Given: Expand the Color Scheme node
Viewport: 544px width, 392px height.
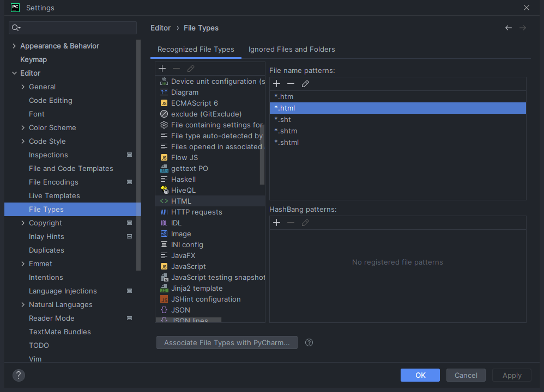Looking at the screenshot, I should point(23,127).
